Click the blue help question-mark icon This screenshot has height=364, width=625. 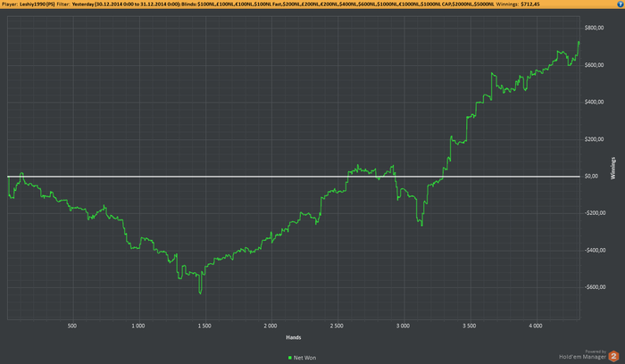tap(621, 4)
